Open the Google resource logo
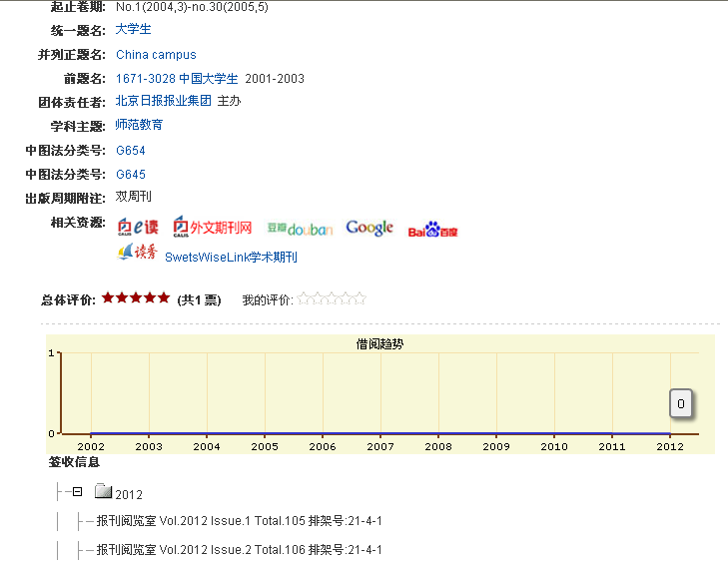728x566 pixels. coord(369,228)
